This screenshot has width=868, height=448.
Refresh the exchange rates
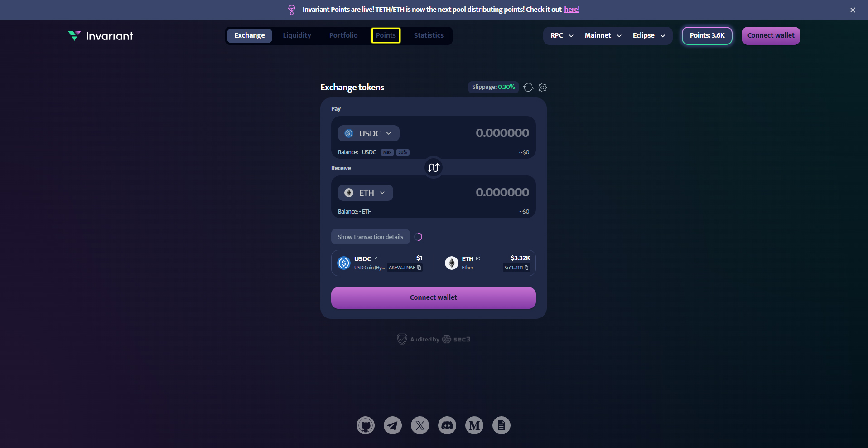pos(528,87)
